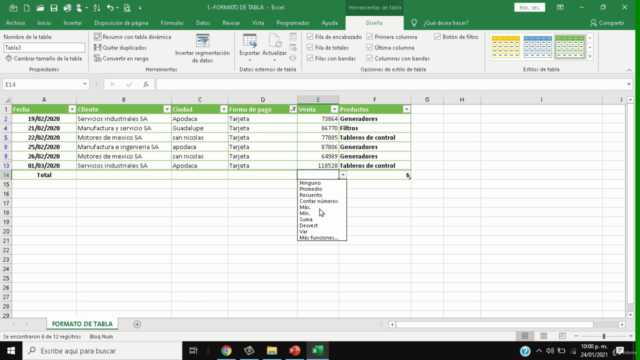The height and width of the screenshot is (360, 640).
Task: Click the Compartir button
Action: point(607,23)
